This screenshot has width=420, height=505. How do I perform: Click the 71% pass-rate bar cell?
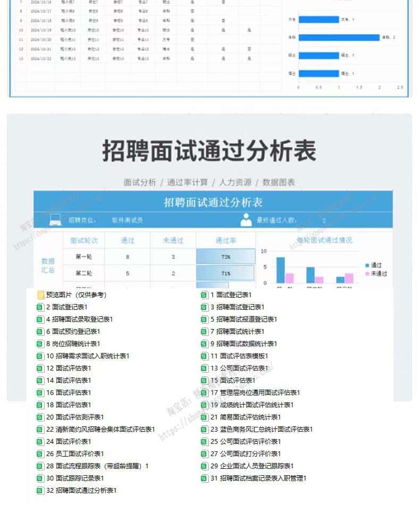pos(225,273)
